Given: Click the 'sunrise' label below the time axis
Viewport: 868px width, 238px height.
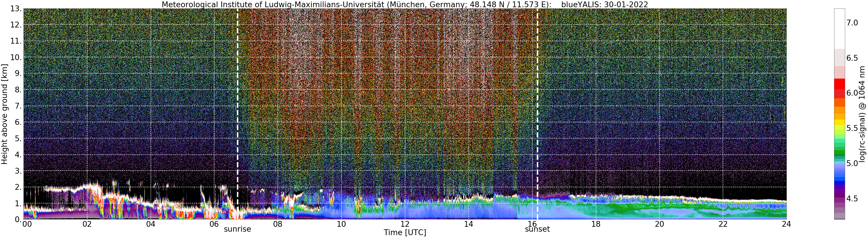Looking at the screenshot, I should (237, 229).
